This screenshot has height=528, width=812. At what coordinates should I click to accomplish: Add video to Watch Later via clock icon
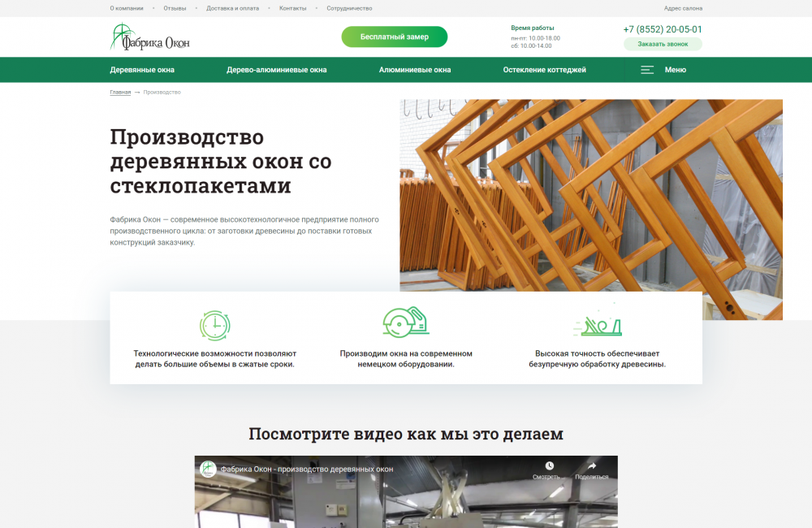(550, 466)
